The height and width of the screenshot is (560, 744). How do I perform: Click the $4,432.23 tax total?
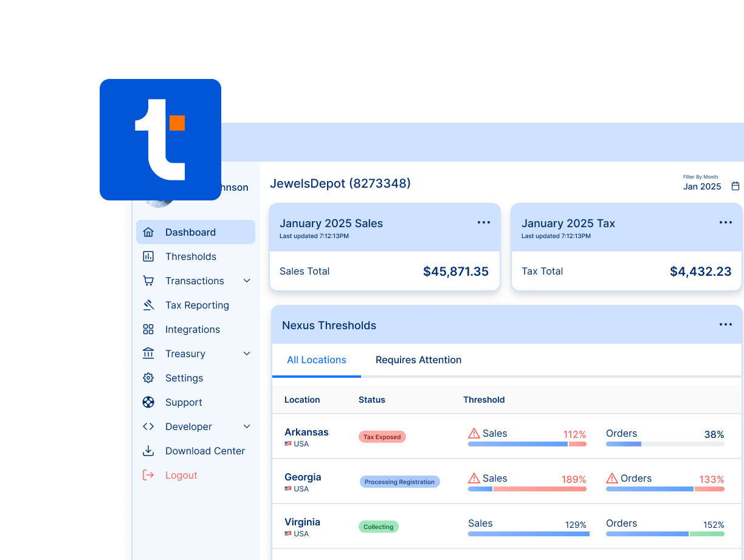[701, 271]
